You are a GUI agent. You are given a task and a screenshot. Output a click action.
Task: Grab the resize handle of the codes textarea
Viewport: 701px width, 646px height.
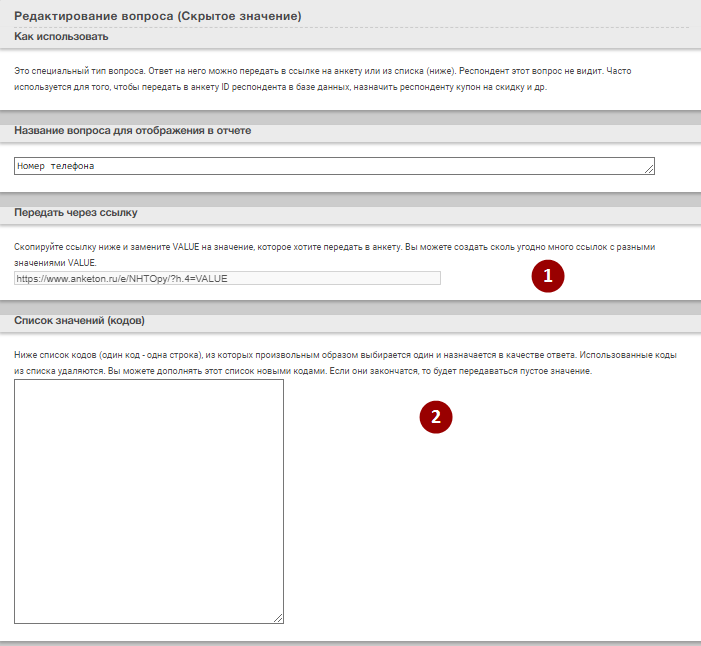pos(278,618)
